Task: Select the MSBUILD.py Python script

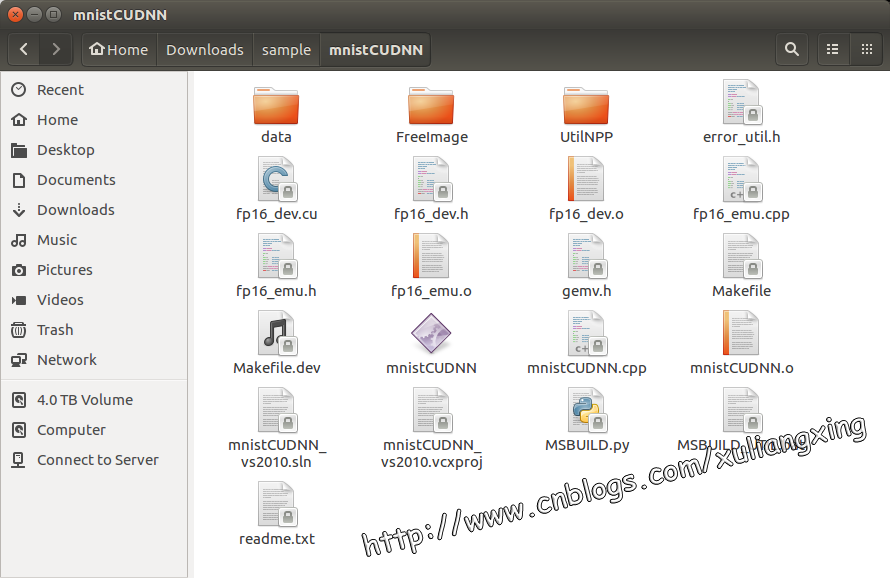Action: [x=586, y=410]
